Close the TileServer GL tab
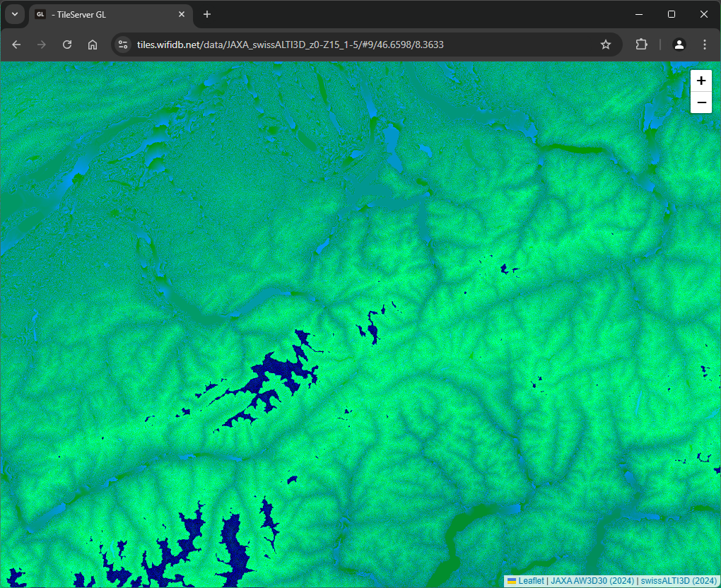 (x=182, y=14)
